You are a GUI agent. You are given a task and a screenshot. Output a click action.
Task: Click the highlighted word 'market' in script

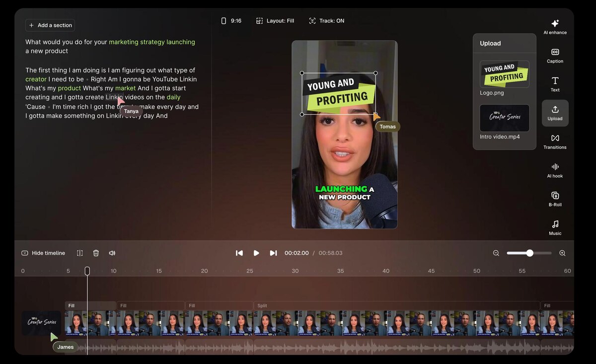[125, 88]
